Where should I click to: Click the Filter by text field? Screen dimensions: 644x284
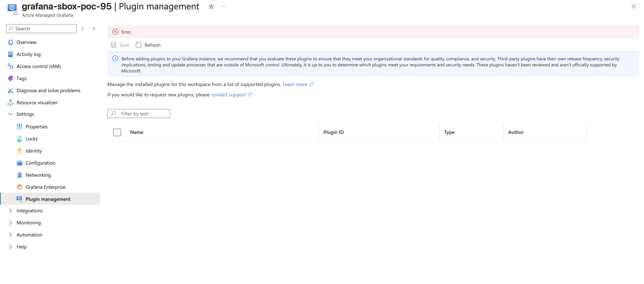click(139, 113)
